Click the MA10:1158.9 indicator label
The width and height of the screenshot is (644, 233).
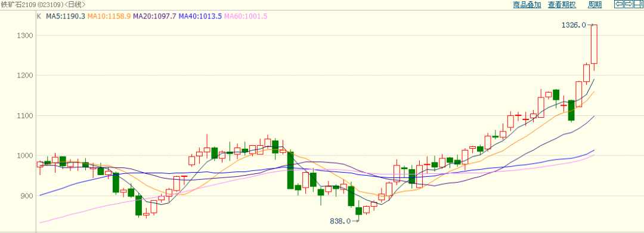coord(109,16)
